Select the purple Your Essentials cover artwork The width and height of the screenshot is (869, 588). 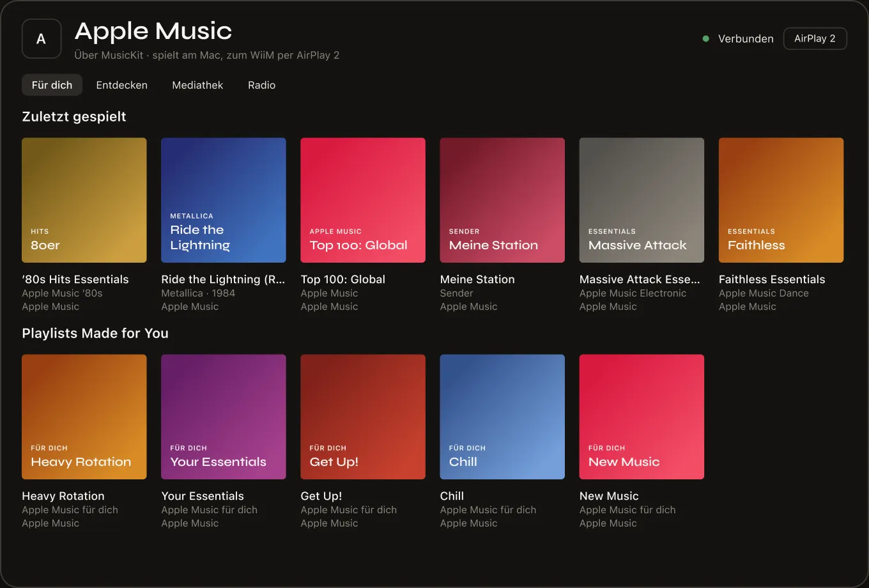pyautogui.click(x=224, y=417)
